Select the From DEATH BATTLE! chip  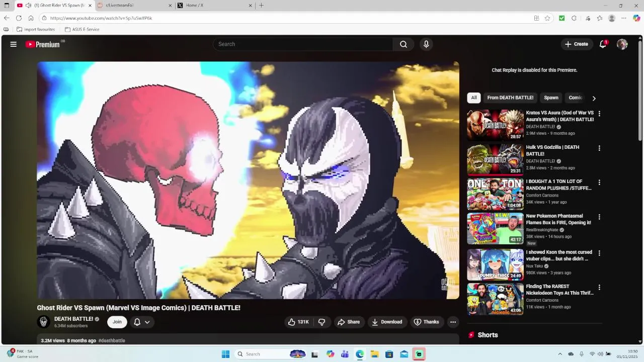(510, 98)
